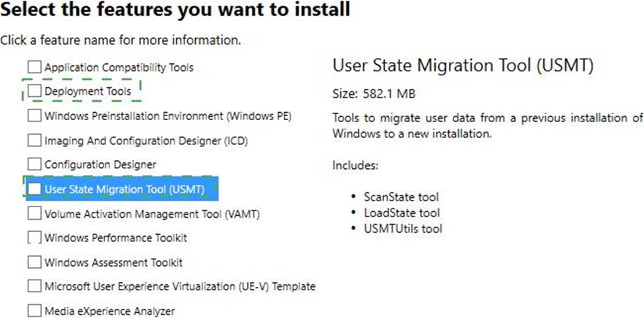The width and height of the screenshot is (644, 318).
Task: Check the Application Compatibility Tools checkbox
Action: [34, 67]
